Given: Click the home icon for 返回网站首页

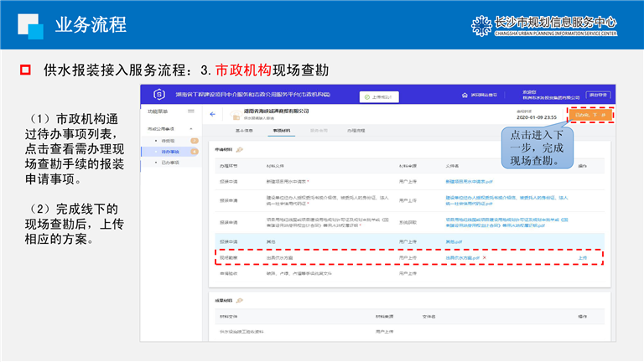Looking at the screenshot, I should 462,95.
